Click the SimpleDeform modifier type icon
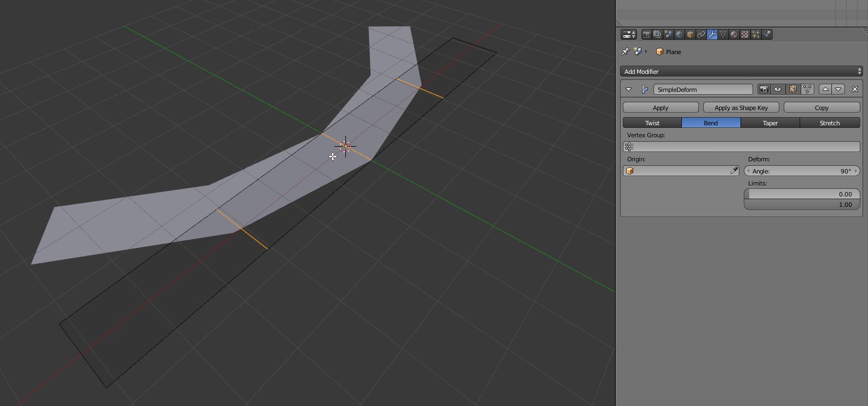This screenshot has height=406, width=868. coord(645,89)
